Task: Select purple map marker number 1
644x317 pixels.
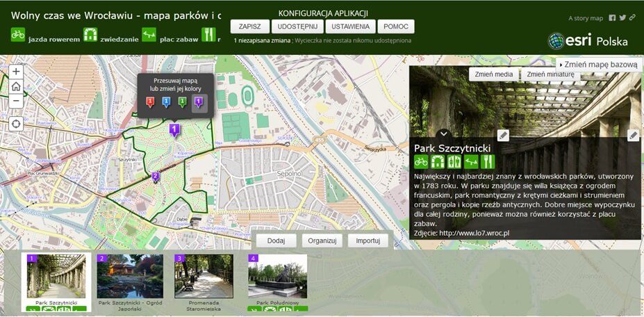Action: tap(174, 130)
